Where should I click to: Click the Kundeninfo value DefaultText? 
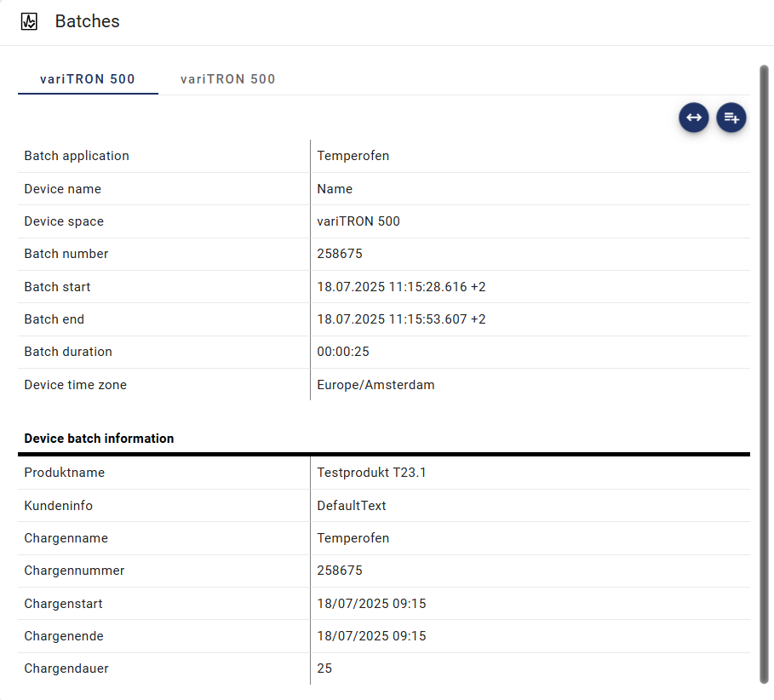(x=352, y=506)
